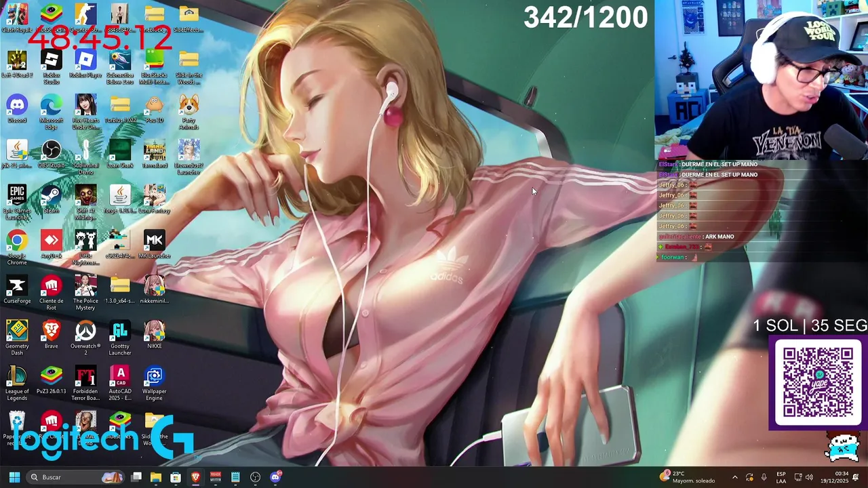868x488 pixels.
Task: Launch League of Legends shortcut
Action: (17, 383)
